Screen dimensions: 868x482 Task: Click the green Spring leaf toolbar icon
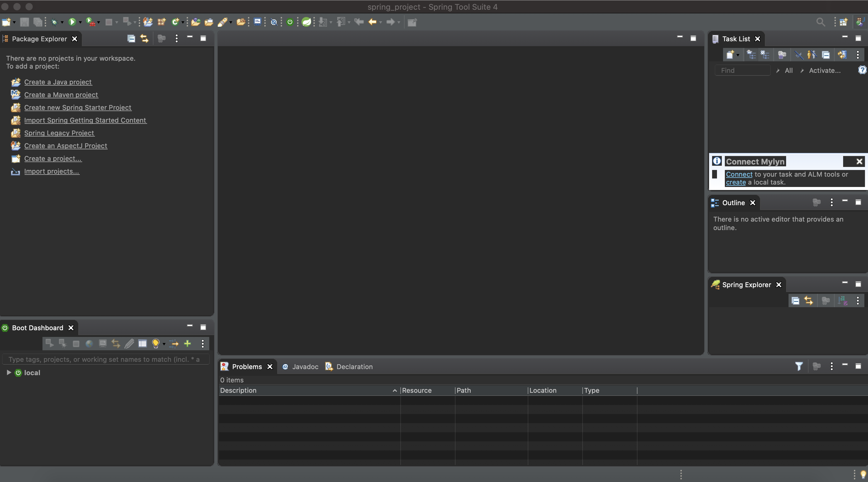(306, 22)
